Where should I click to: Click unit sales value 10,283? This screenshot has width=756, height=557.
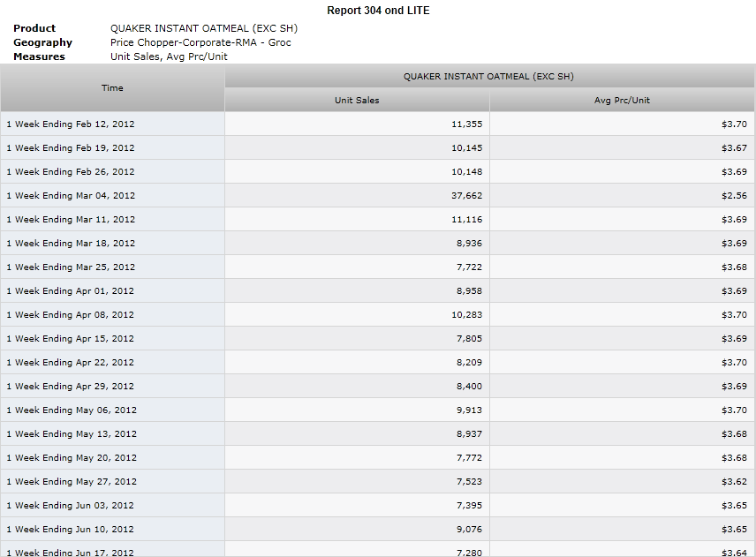click(466, 314)
